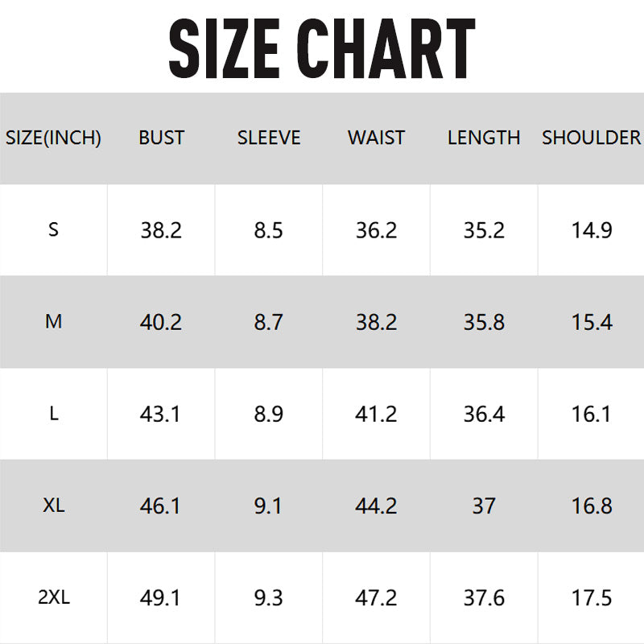Screen dimensions: 644x644
Task: Select the XL size row label
Action: (53, 506)
